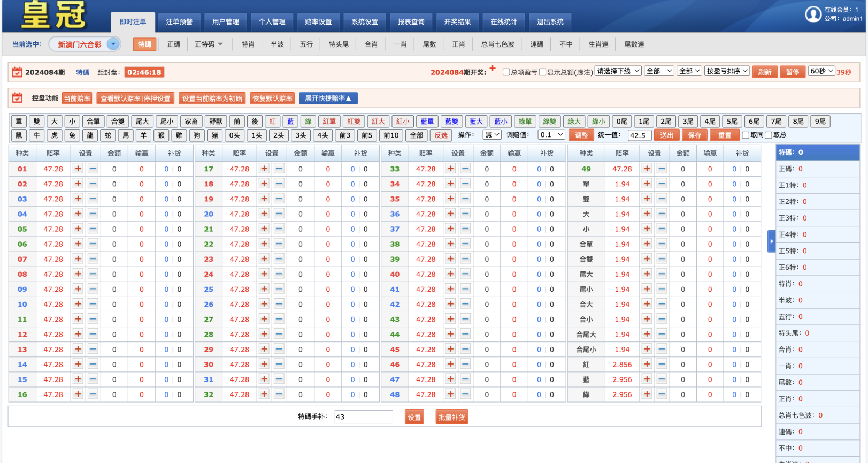The width and height of the screenshot is (868, 463).
Task: Select the 紅單 quick filter
Action: (329, 122)
